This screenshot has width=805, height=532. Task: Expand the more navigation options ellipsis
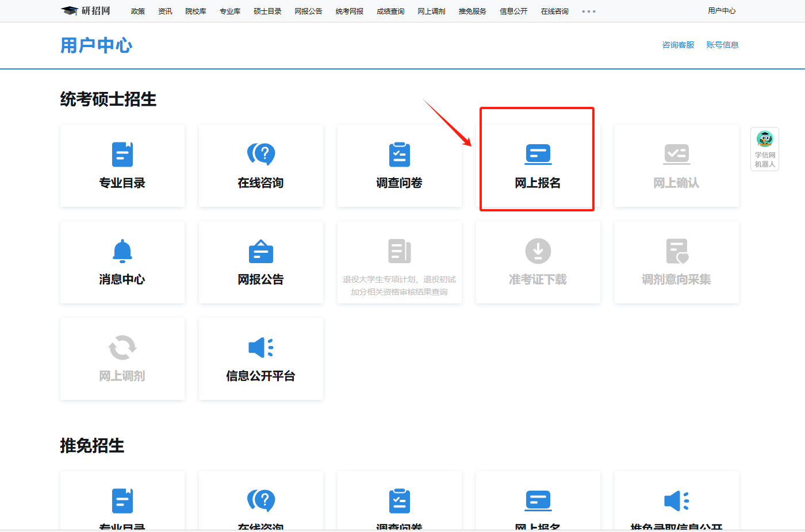click(589, 11)
